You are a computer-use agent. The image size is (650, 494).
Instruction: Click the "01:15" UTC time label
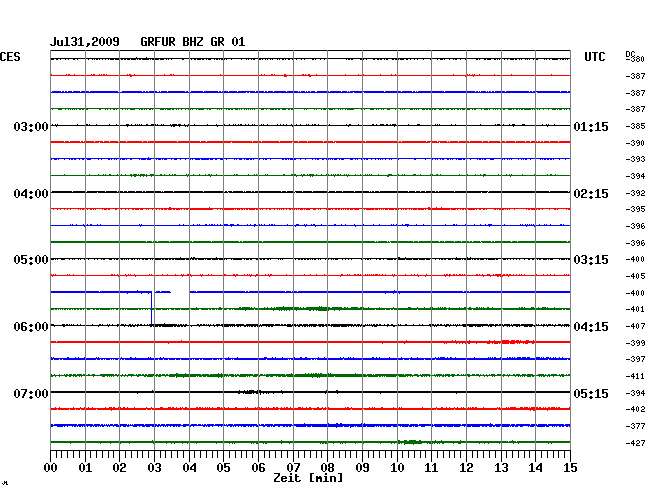[591, 127]
